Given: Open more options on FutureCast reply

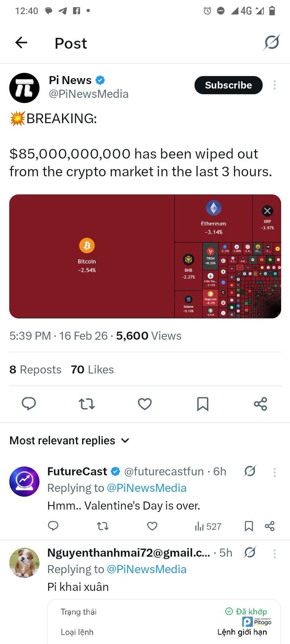Looking at the screenshot, I should coord(274,472).
